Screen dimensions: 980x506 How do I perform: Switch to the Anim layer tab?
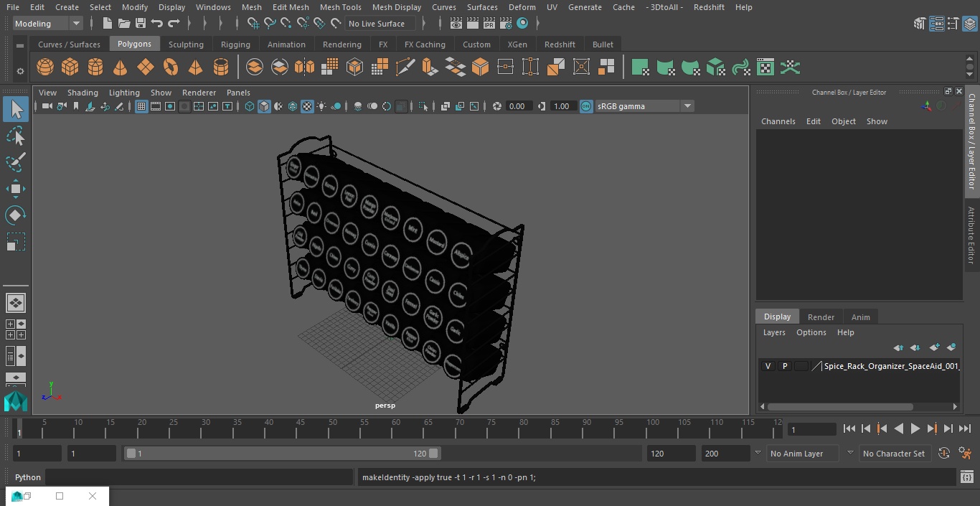860,317
